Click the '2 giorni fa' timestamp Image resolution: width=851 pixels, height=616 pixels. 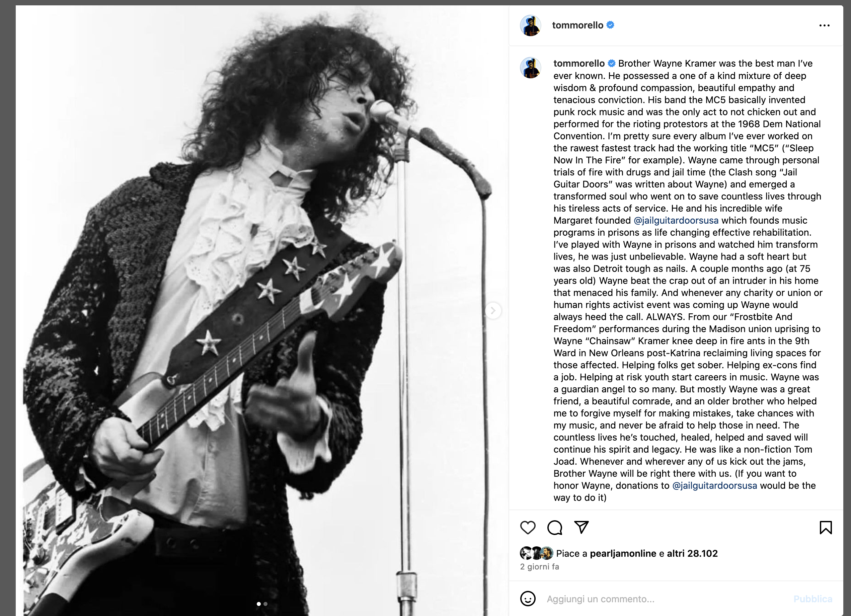pos(539,567)
